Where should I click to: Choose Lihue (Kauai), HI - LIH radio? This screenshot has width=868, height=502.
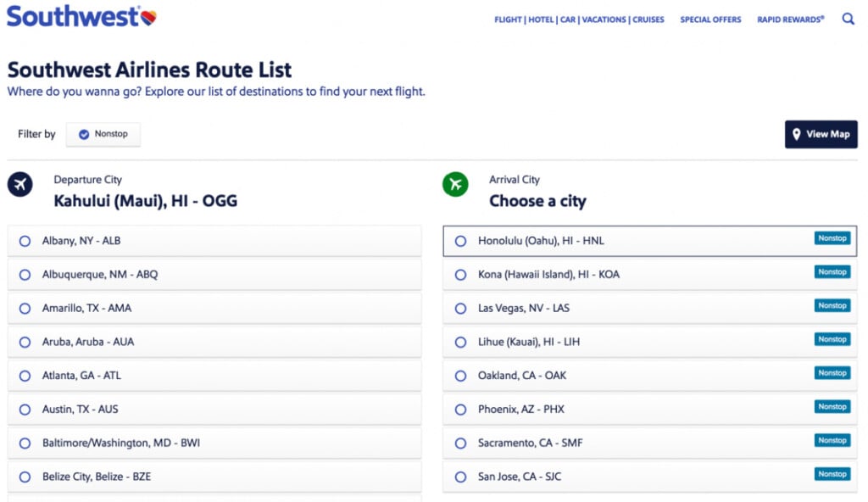point(460,343)
